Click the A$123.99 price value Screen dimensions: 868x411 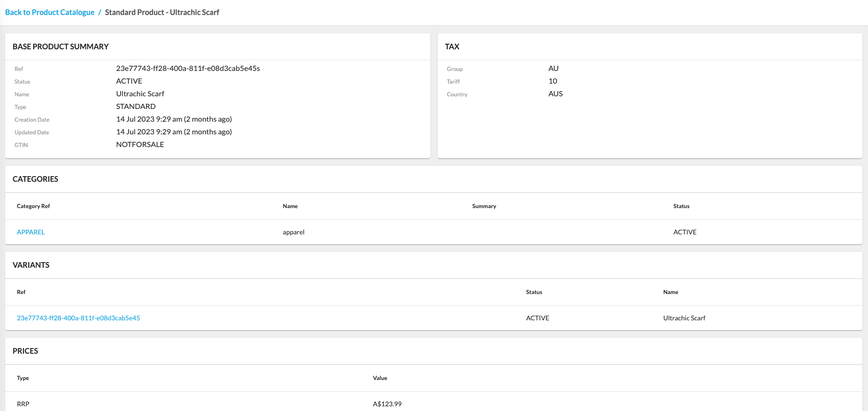[x=387, y=404]
